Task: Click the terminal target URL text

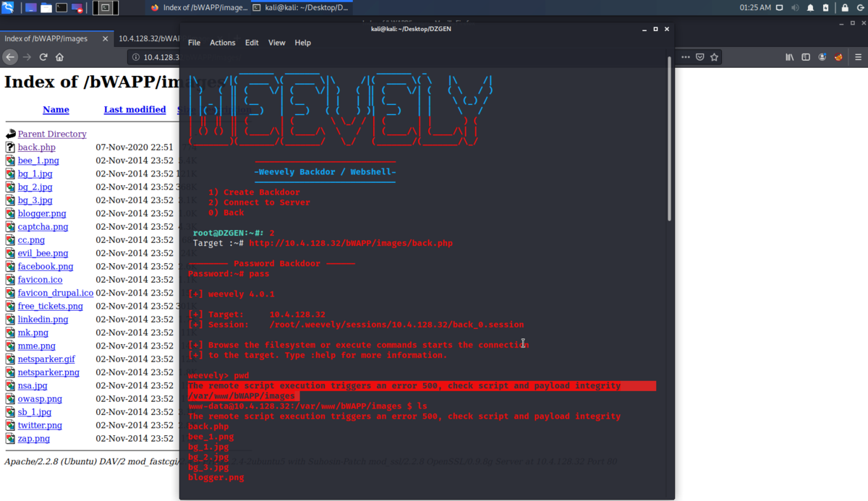Action: click(351, 243)
